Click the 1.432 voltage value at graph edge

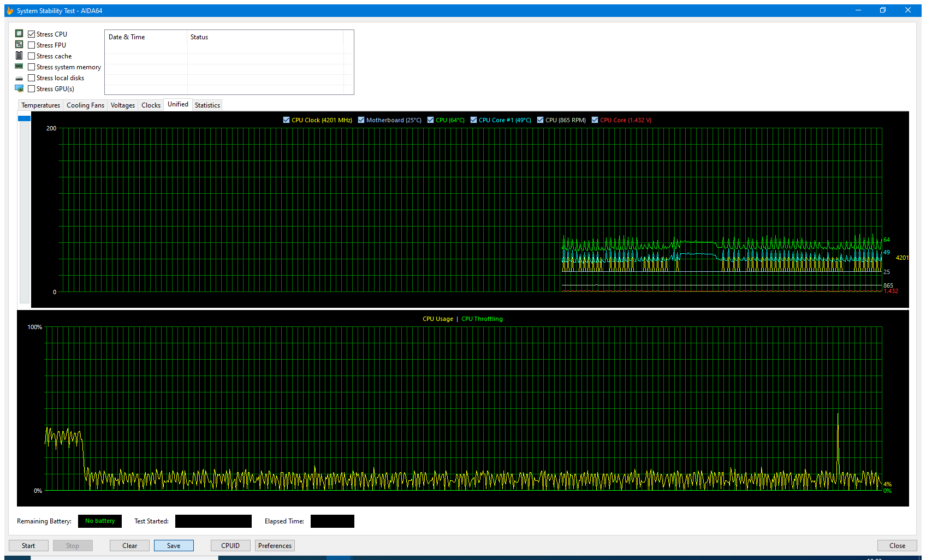[x=891, y=291]
